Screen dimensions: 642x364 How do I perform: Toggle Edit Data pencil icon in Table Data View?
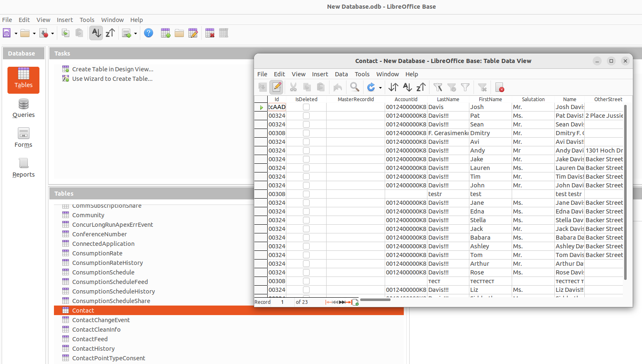277,87
